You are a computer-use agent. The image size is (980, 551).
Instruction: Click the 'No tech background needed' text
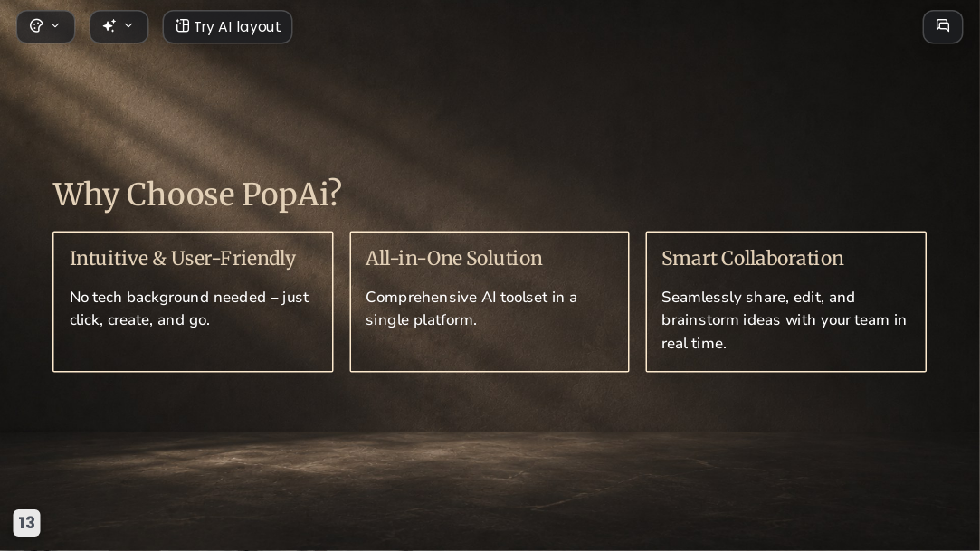click(x=189, y=309)
